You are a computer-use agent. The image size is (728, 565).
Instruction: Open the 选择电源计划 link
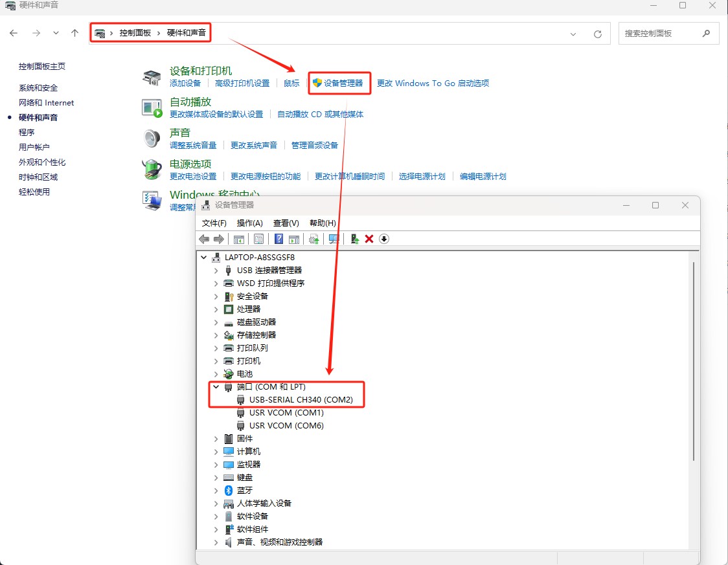coord(422,176)
